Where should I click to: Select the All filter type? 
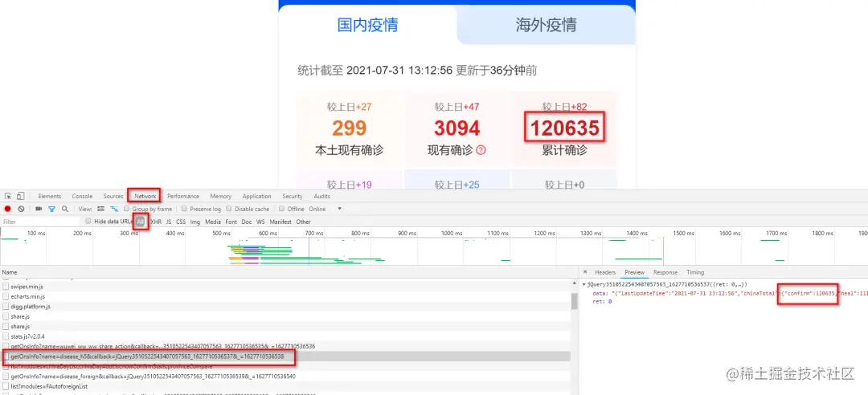140,222
